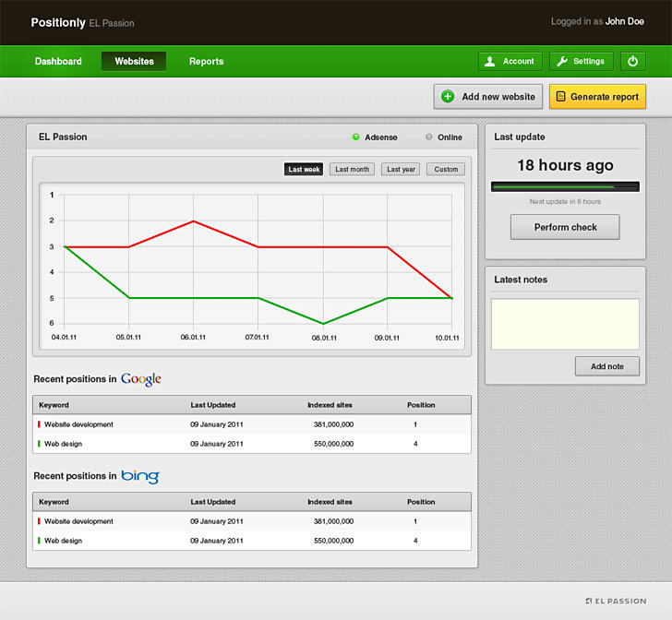
Task: Click the green plus icon on Add new website
Action: coord(448,96)
